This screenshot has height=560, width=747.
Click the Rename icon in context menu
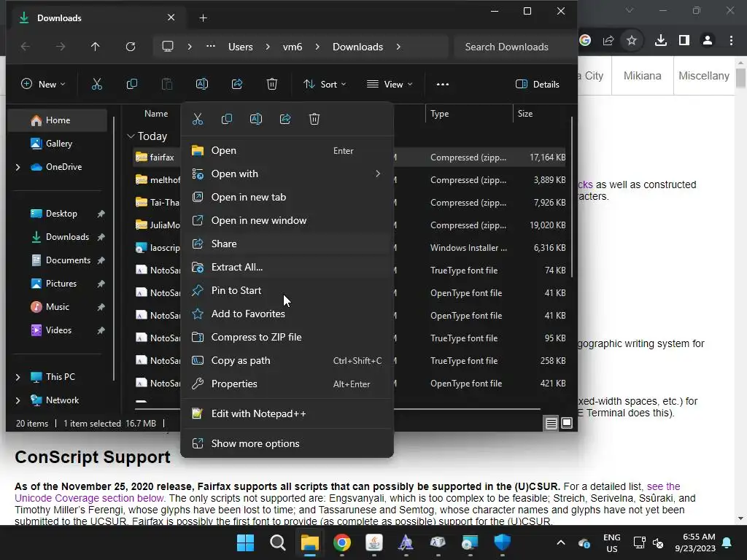[x=256, y=119]
